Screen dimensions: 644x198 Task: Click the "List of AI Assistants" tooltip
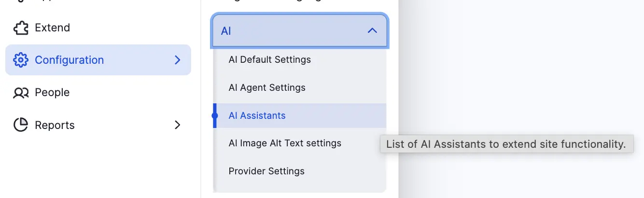pyautogui.click(x=506, y=144)
